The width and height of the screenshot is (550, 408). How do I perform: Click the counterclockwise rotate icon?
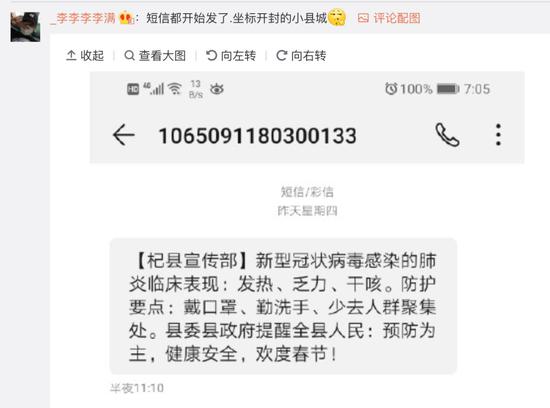(x=211, y=55)
